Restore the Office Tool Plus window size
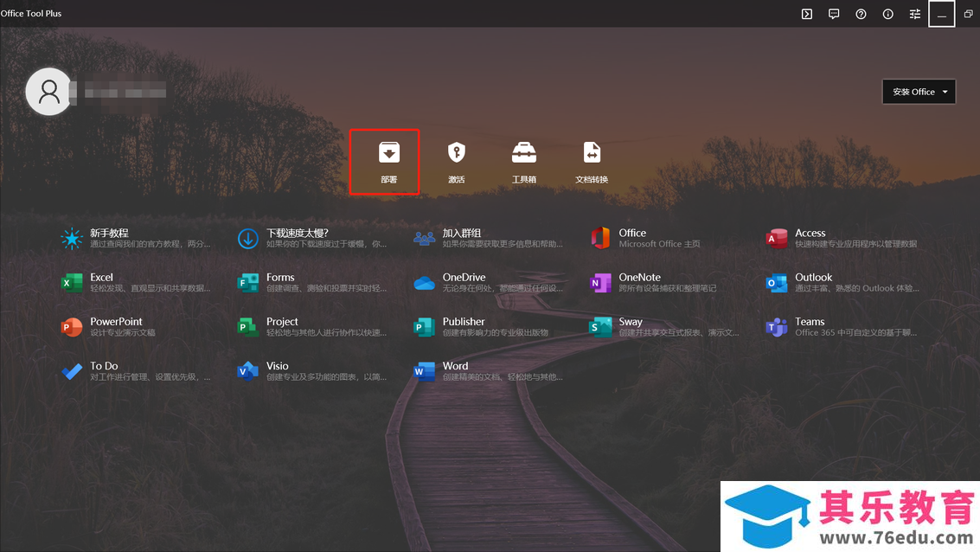The height and width of the screenshot is (552, 980). [968, 14]
